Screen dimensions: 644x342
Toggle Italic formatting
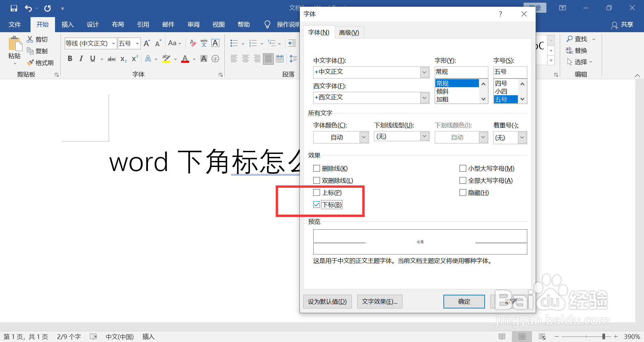[81, 59]
